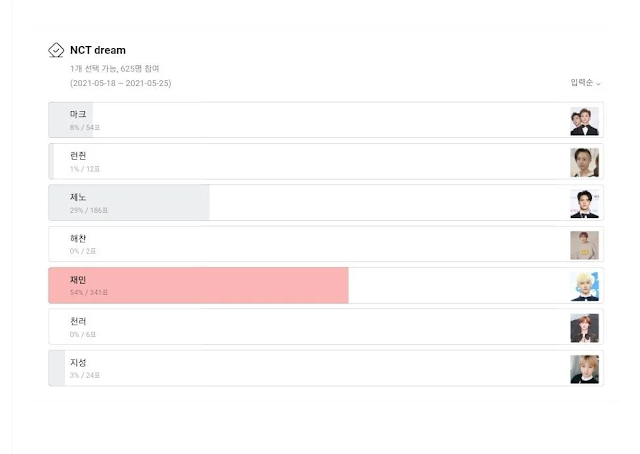640x454 pixels.
Task: Open 마크's photo thumbnail
Action: pos(584,121)
